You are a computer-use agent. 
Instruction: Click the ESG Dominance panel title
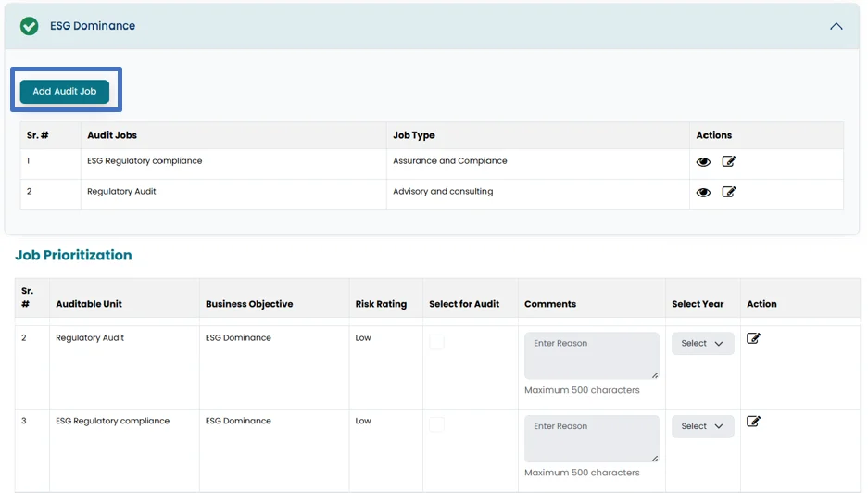click(x=93, y=26)
